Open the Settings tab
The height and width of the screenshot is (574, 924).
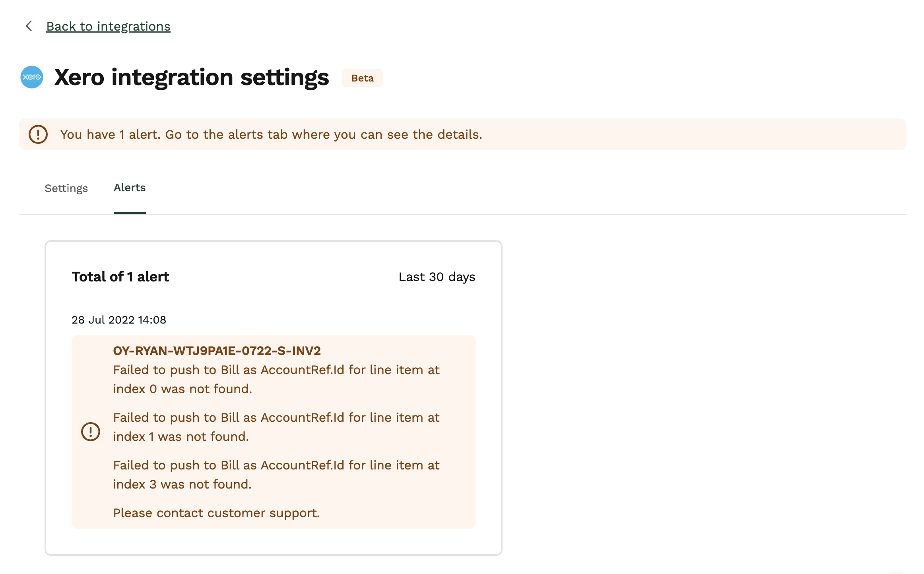[66, 188]
